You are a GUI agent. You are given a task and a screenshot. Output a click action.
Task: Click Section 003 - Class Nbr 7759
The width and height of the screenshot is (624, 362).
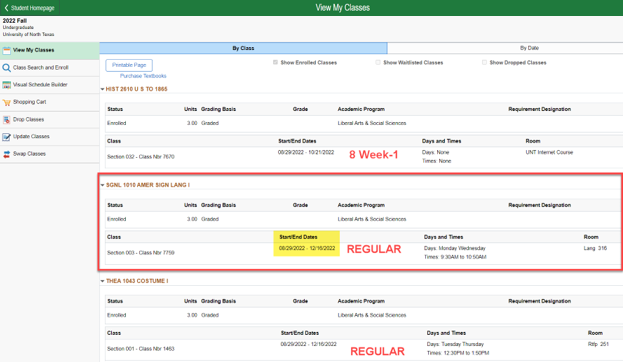tap(140, 253)
